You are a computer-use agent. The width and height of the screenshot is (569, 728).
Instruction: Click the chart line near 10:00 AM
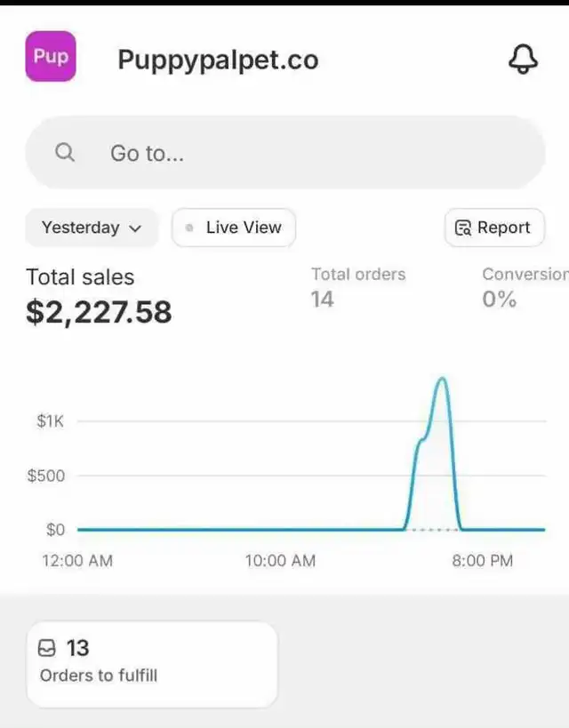pyautogui.click(x=281, y=529)
